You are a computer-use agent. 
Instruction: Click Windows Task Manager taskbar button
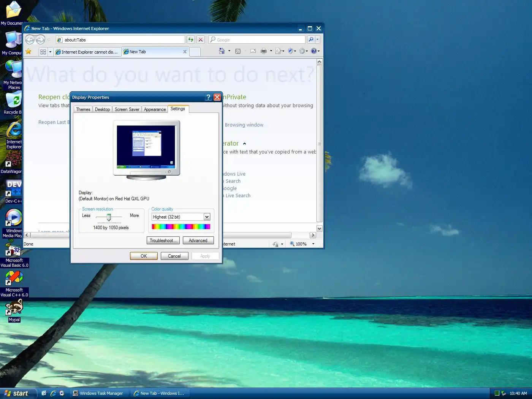[98, 393]
